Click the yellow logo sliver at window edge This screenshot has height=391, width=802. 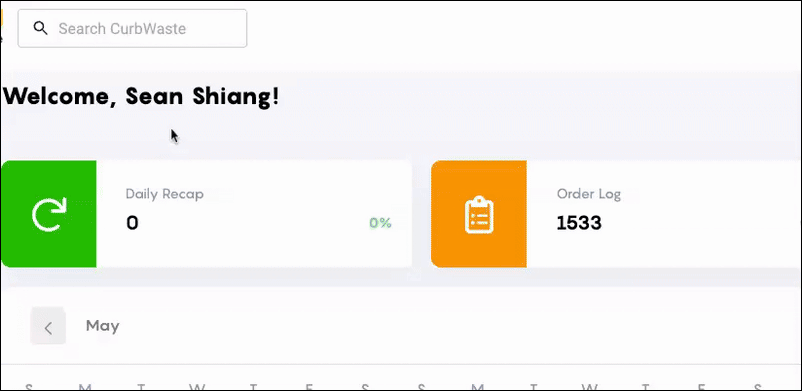point(2,17)
